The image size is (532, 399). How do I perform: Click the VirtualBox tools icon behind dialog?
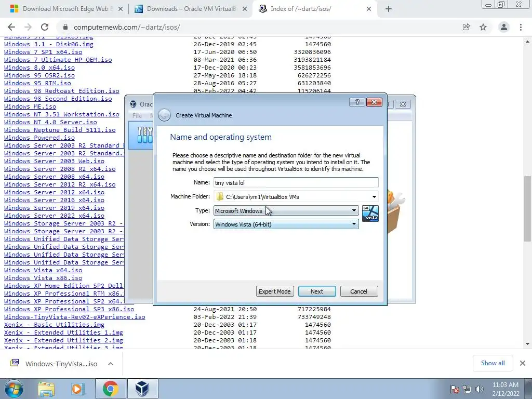(x=144, y=135)
